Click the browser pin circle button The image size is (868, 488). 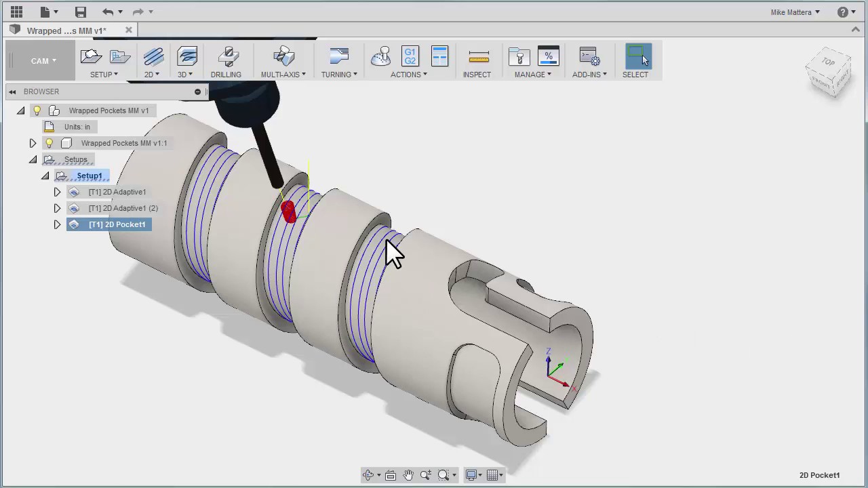click(x=197, y=92)
